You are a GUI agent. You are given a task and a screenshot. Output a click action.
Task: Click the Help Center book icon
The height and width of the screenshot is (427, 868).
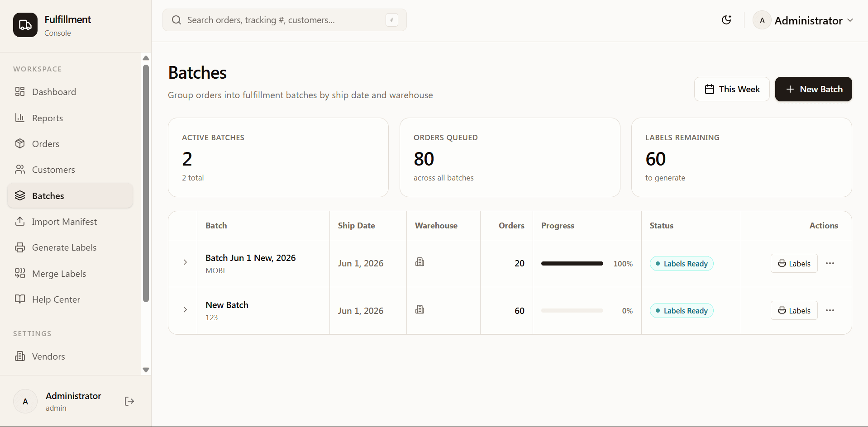(x=20, y=299)
